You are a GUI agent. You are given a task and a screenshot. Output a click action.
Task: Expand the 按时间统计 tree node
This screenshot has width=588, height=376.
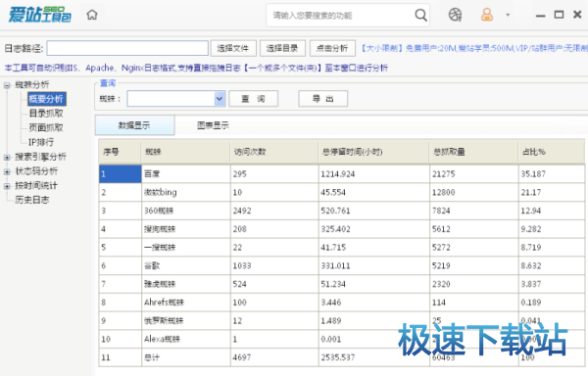click(7, 186)
